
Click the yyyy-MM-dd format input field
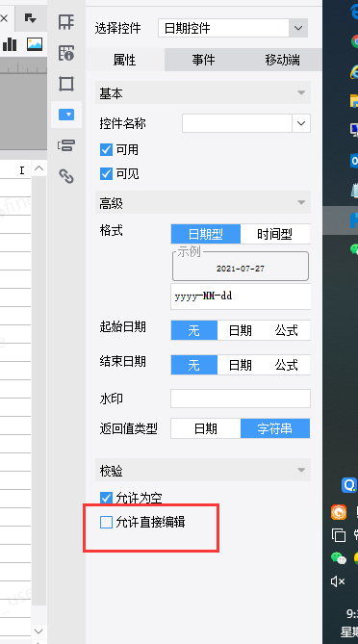coord(241,296)
